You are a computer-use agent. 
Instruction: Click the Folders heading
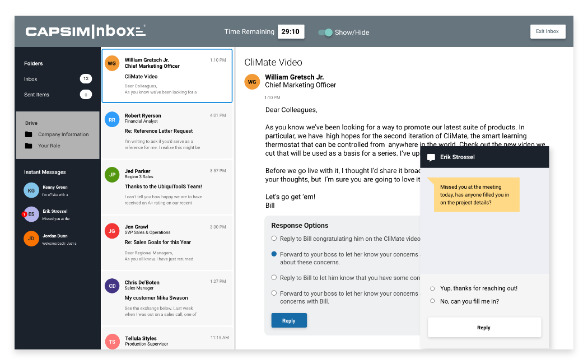coord(34,63)
